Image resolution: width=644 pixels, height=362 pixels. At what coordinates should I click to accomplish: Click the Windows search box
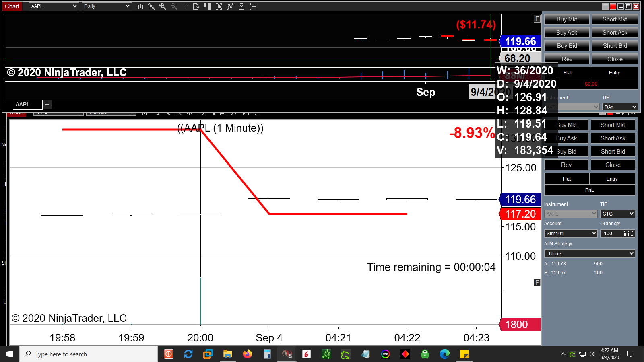click(89, 354)
